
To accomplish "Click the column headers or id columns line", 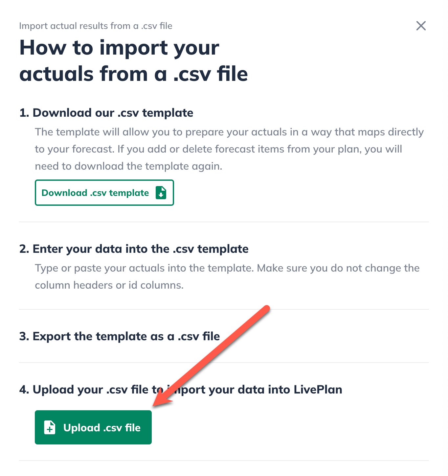I will (x=109, y=285).
